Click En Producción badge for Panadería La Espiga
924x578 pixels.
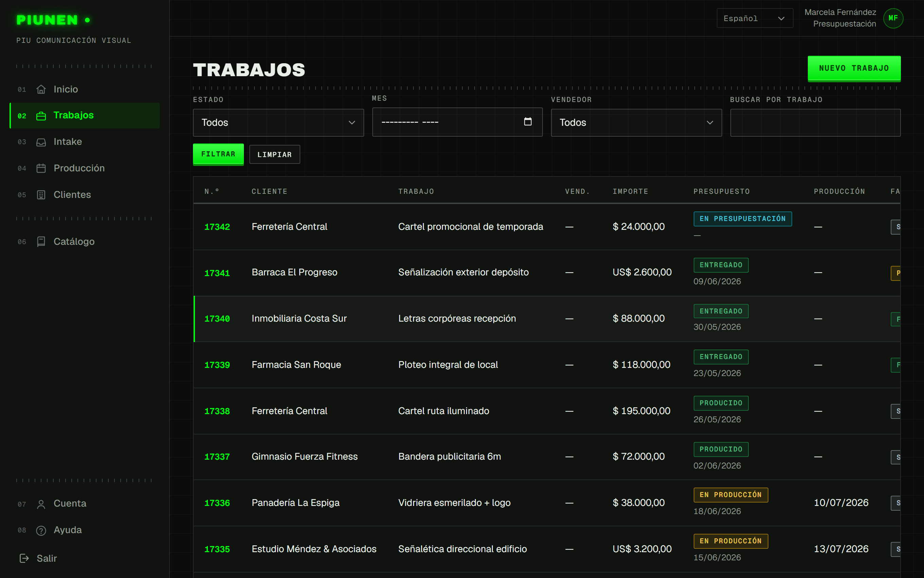[730, 495]
